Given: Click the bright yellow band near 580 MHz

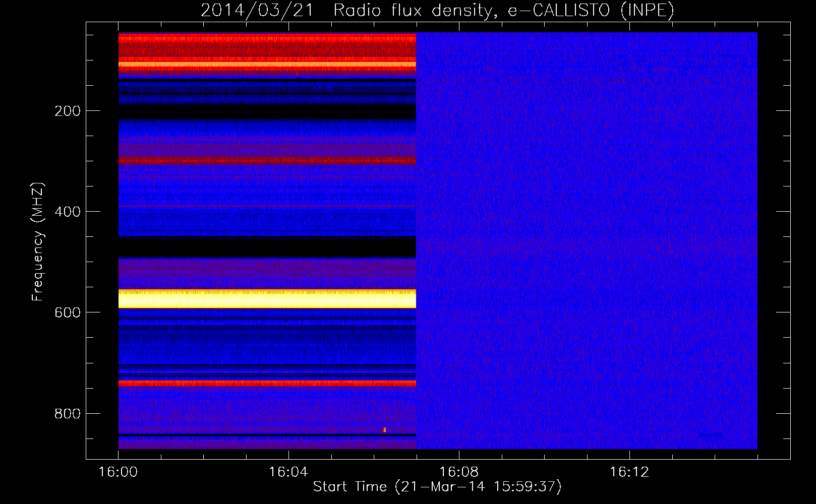Looking at the screenshot, I should [x=267, y=298].
